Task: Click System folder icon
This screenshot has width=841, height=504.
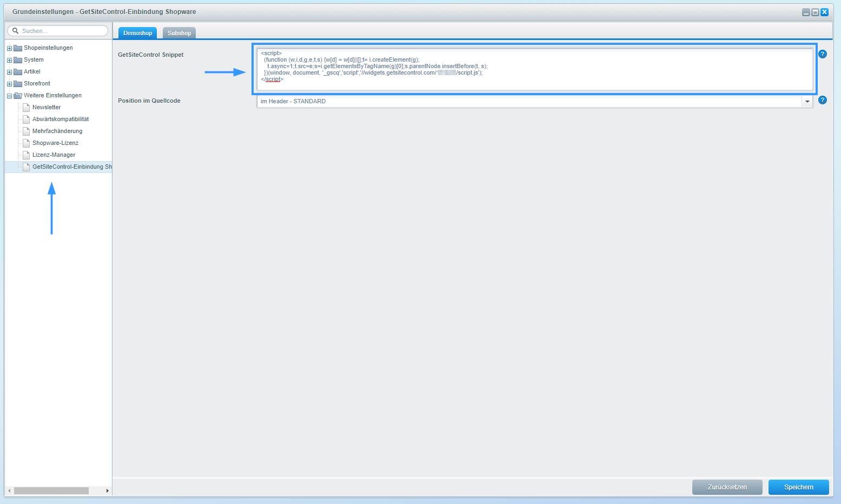Action: tap(18, 59)
